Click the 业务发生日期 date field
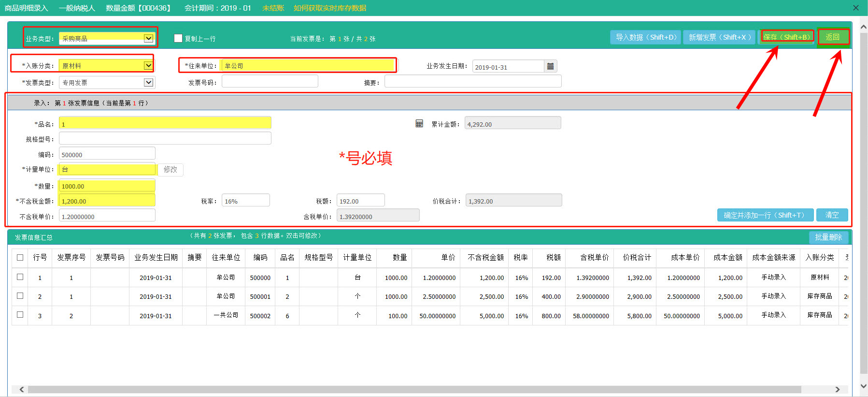Screen dimensions: 868x397 tap(508, 66)
